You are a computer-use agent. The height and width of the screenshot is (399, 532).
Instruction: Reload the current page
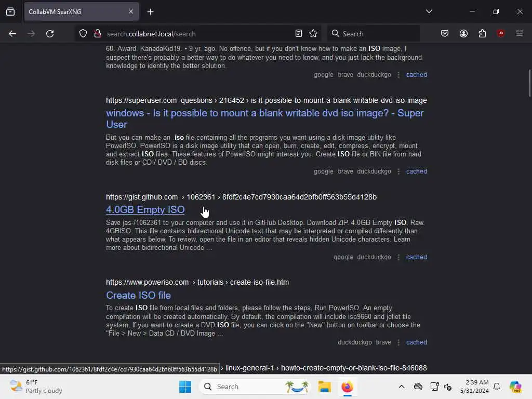tap(50, 34)
